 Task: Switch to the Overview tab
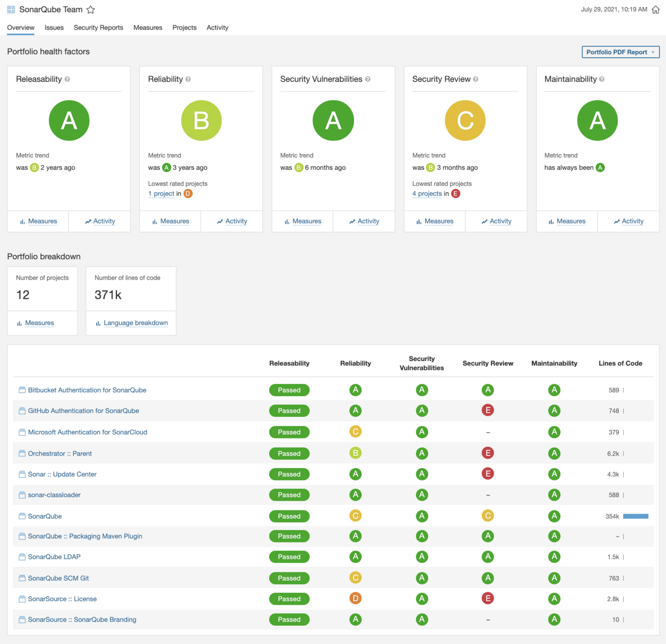tap(21, 28)
